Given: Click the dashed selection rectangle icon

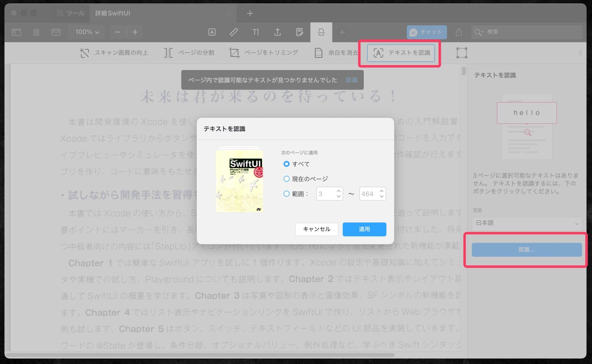Looking at the screenshot, I should click(462, 53).
